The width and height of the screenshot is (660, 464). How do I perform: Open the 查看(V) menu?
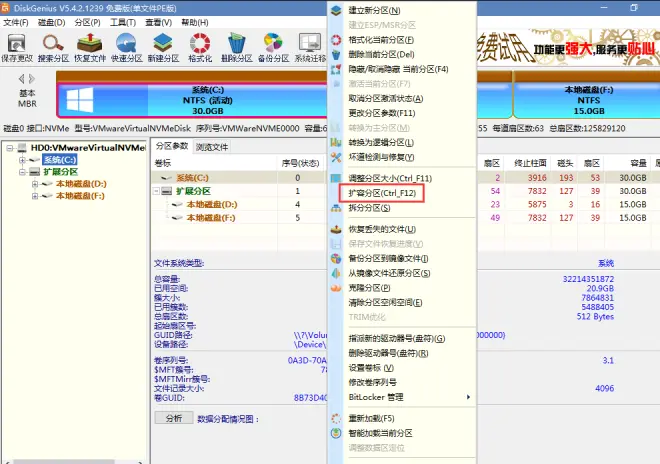[x=159, y=22]
